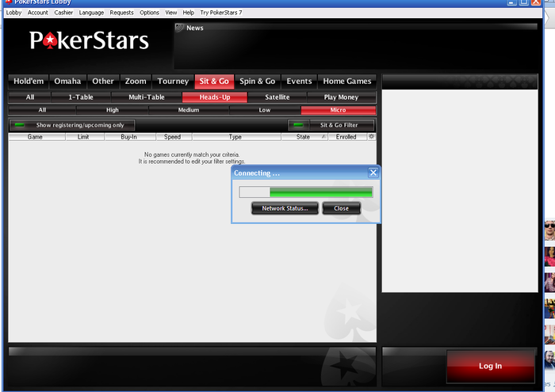Open the Options menu
The image size is (555, 392).
(x=149, y=13)
